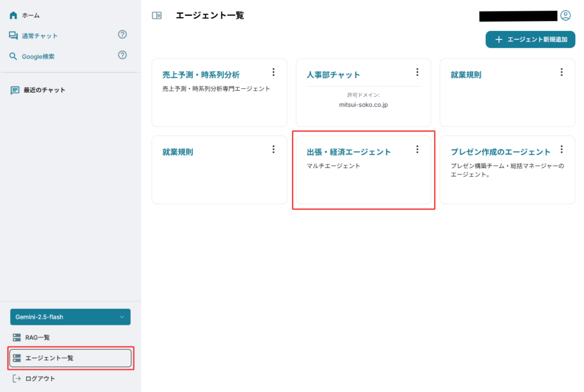The image size is (584, 392).
Task: Open the 出張・経済エージェント card title
Action: [x=348, y=152]
